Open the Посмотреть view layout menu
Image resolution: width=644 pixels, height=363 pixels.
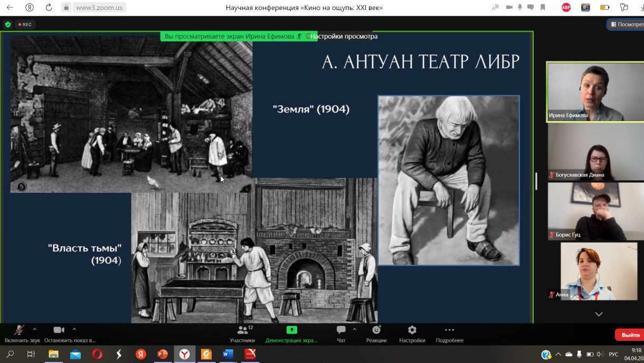[x=627, y=24]
